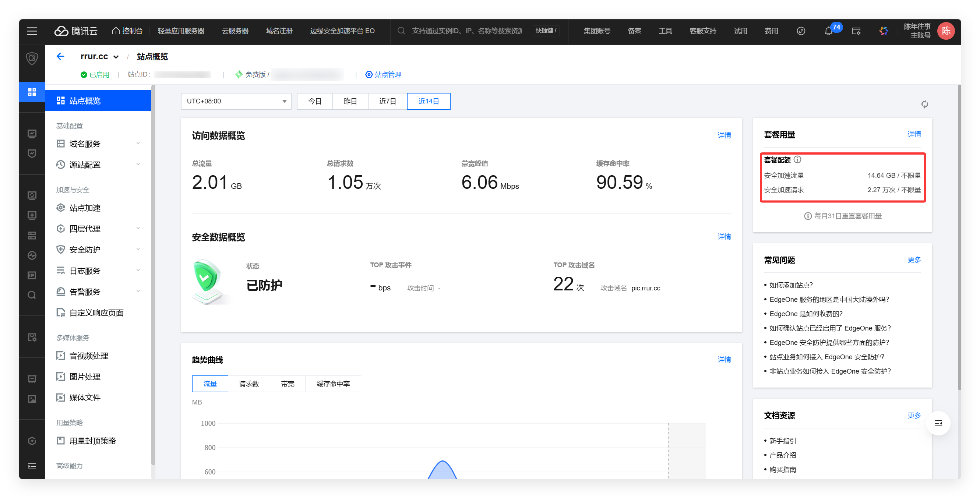Open the floating list button at right
This screenshot has height=498, width=980.
click(938, 423)
